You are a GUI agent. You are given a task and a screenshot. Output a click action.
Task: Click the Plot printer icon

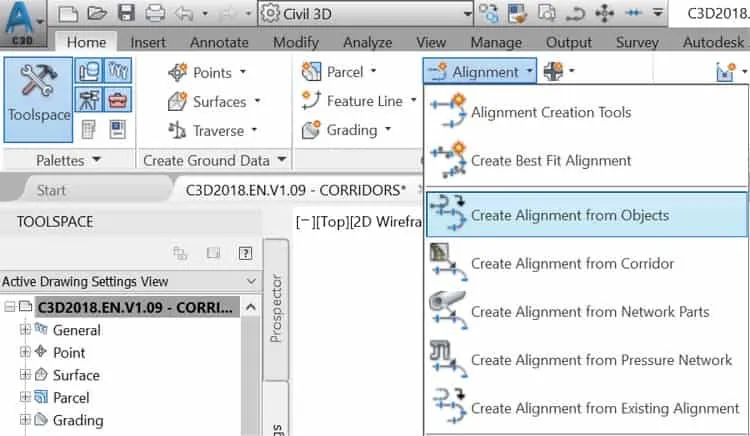155,13
